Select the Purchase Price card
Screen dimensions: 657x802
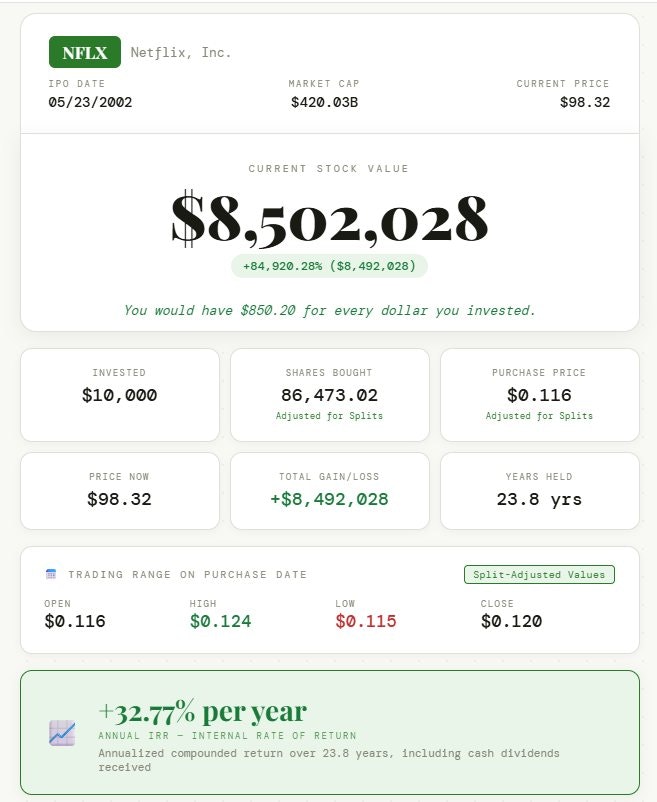(x=539, y=394)
